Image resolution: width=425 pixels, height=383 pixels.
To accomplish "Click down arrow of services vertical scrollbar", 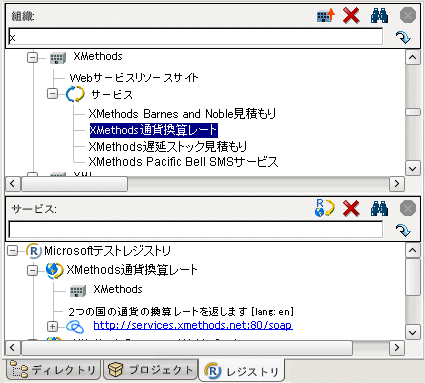I will point(413,332).
